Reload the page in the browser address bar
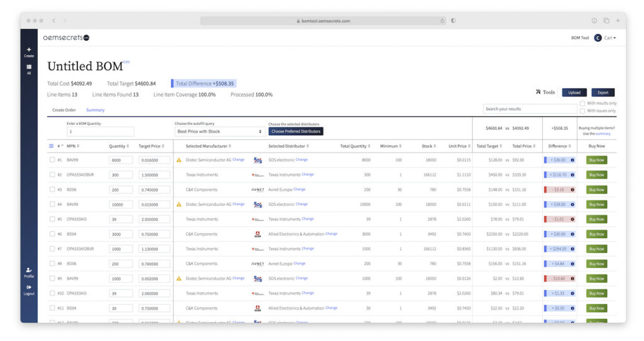Screen dimensions: 644x341 [442, 21]
